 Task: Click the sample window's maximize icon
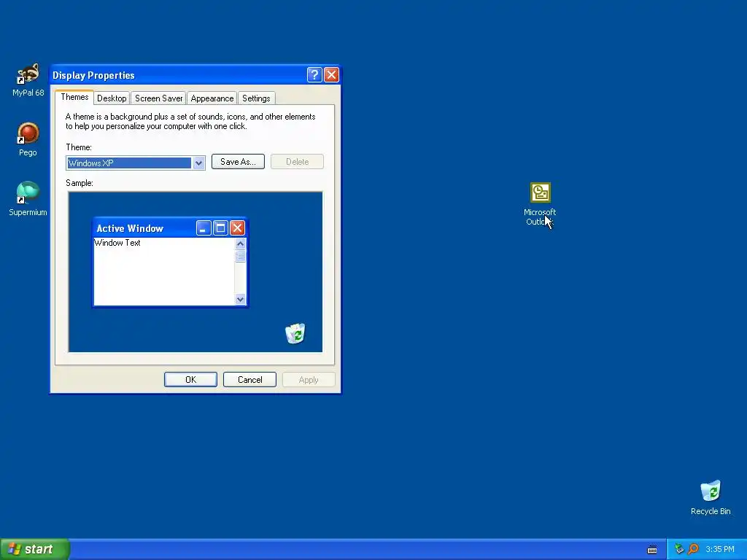tap(220, 228)
